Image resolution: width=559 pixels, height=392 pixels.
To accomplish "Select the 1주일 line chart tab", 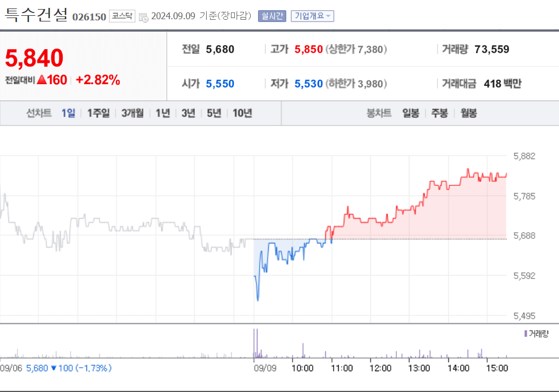I will [x=98, y=113].
